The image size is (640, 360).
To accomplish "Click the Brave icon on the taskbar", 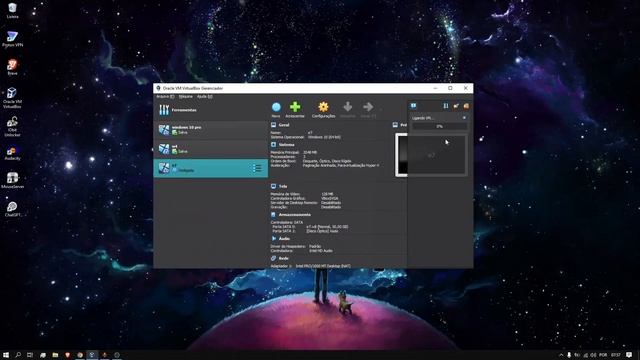I will pos(67,355).
